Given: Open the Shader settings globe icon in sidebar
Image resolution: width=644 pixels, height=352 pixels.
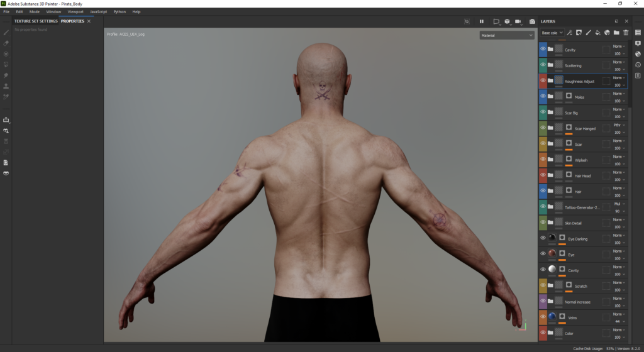Looking at the screenshot, I should [638, 54].
